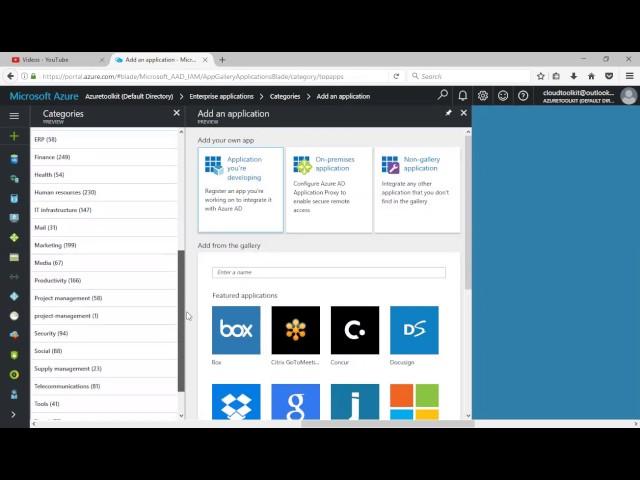Select the Health (54) category
Viewport: 640px width, 480px height.
(x=104, y=175)
